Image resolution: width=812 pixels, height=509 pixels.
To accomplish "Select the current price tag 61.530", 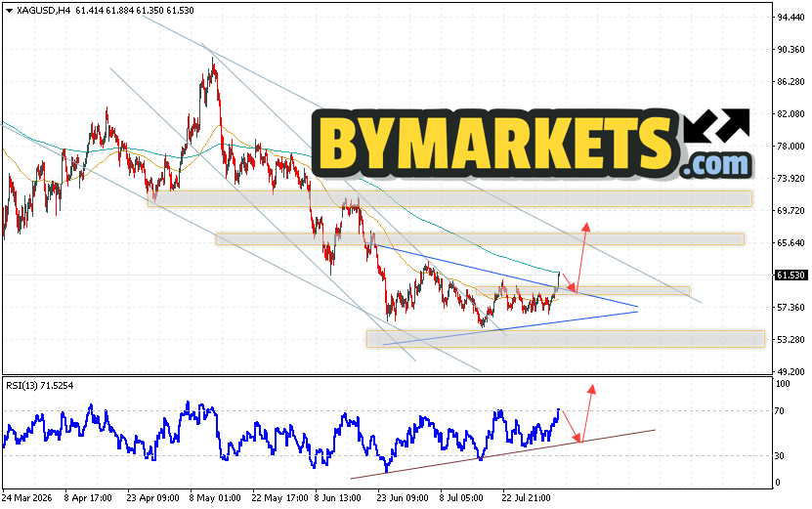I will pyautogui.click(x=791, y=275).
